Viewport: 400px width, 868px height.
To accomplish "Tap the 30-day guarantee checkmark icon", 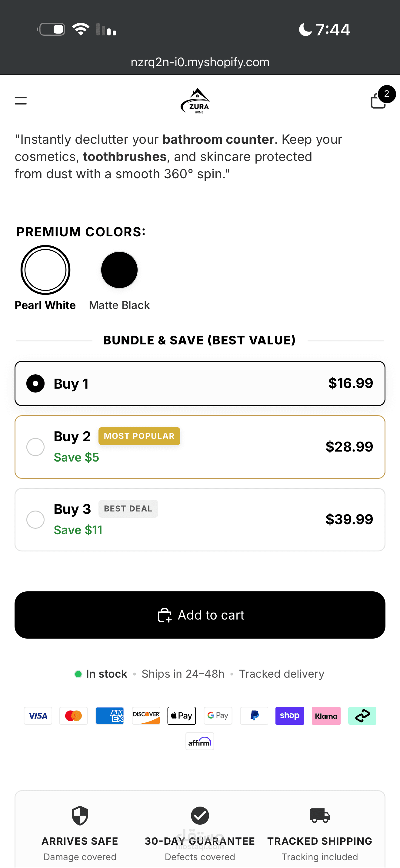I will tap(200, 816).
